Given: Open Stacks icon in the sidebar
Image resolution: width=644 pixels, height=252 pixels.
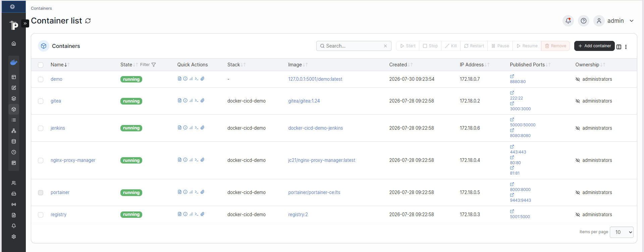Looking at the screenshot, I should point(14,99).
